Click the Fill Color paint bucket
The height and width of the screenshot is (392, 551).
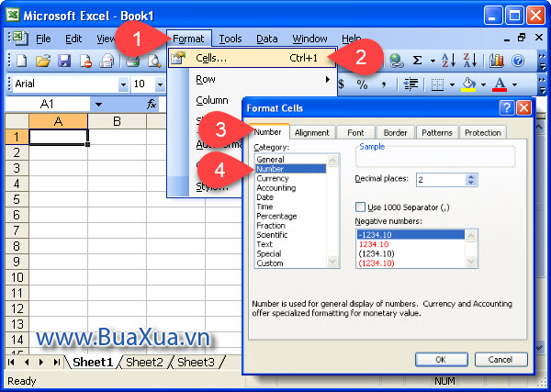click(468, 84)
